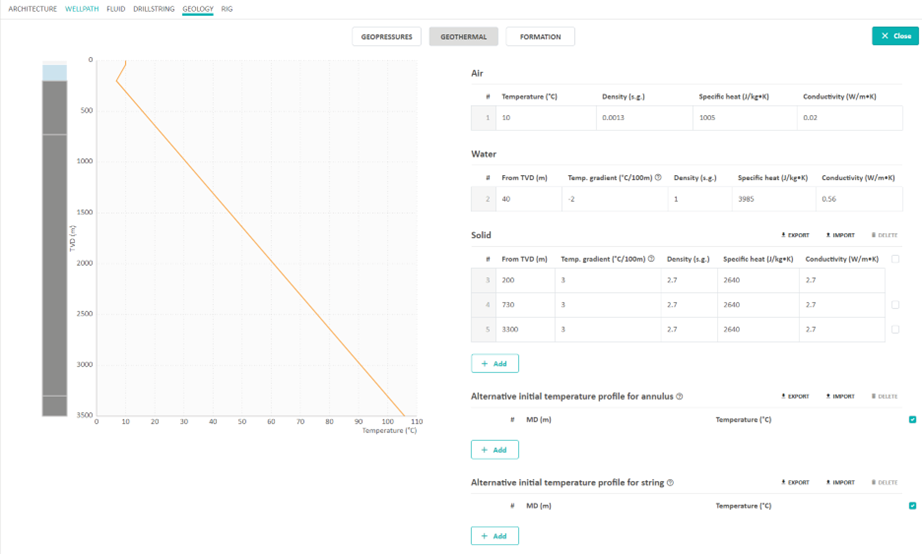Uncheck the string temperature profile checkbox

(912, 506)
